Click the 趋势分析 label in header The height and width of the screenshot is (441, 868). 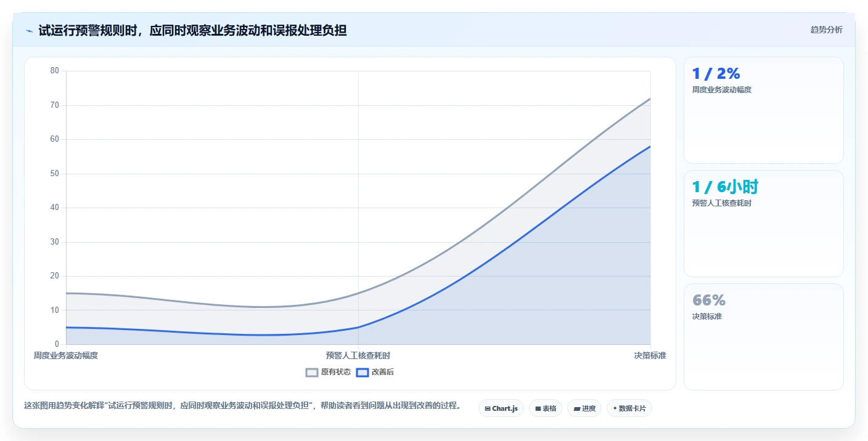tap(826, 30)
